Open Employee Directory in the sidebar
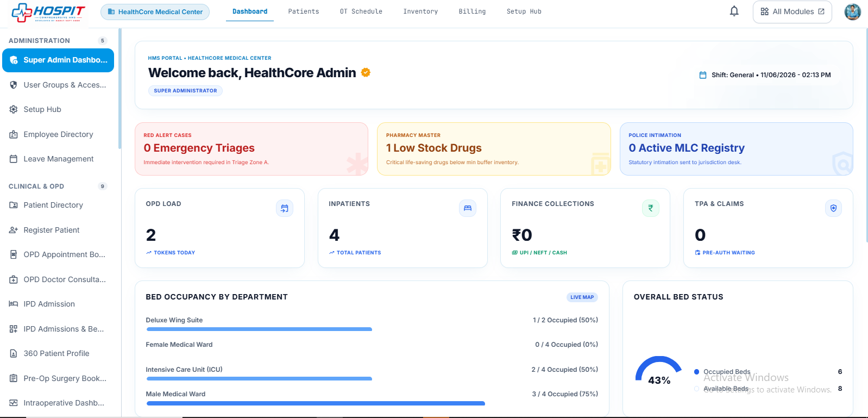This screenshot has width=868, height=418. click(58, 134)
